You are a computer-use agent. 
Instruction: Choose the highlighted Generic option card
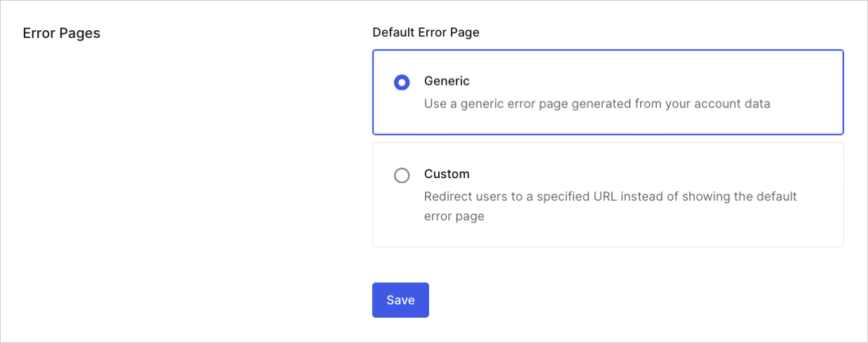(608, 92)
